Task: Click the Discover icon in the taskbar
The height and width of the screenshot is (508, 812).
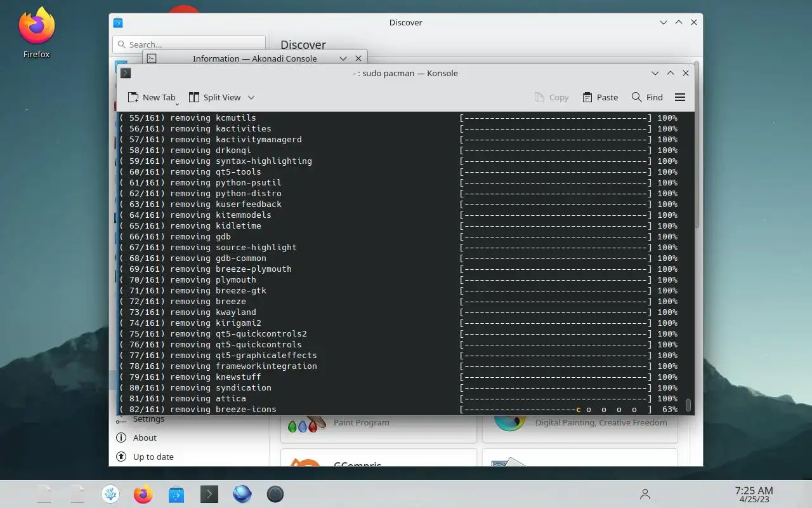Action: coord(176,494)
